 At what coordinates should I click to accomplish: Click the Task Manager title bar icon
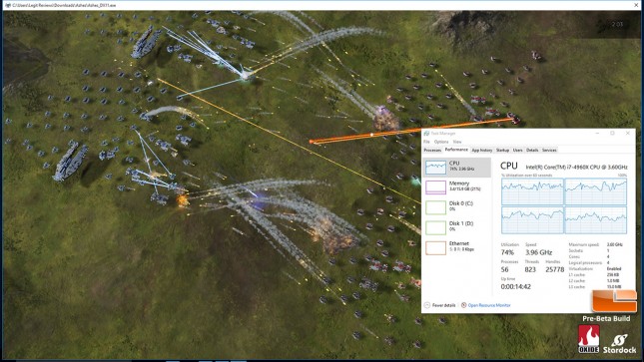(426, 134)
